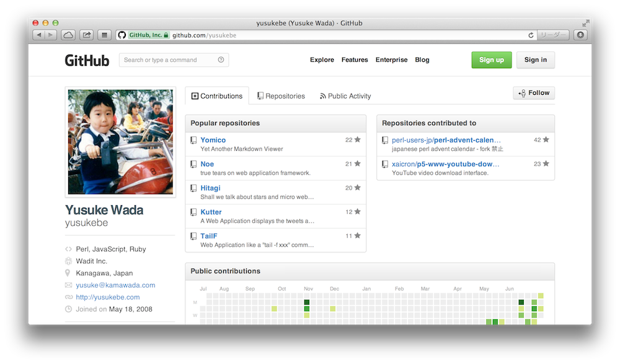Click the repo icon beside perl-advent-calendar
Screen dimensions: 620x364
385,140
